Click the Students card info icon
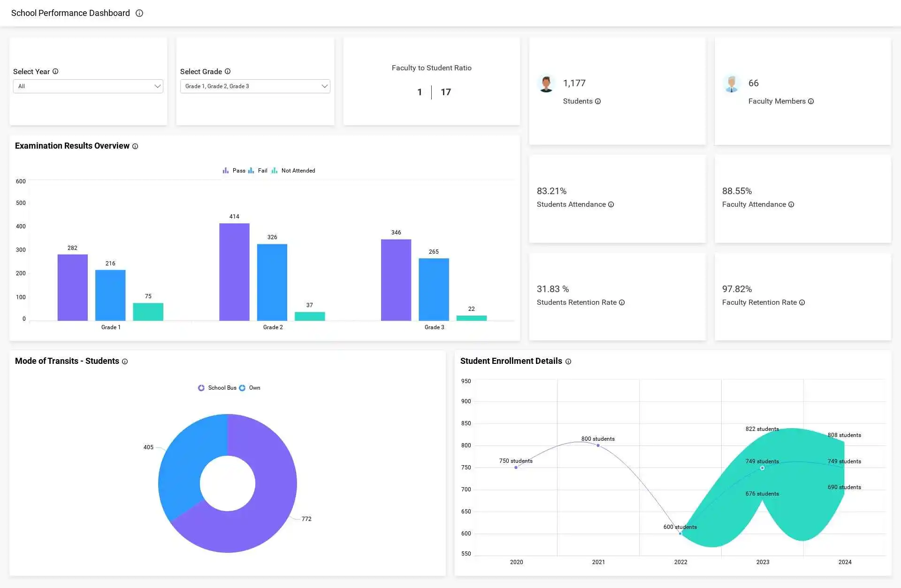Image resolution: width=901 pixels, height=588 pixels. pos(598,101)
